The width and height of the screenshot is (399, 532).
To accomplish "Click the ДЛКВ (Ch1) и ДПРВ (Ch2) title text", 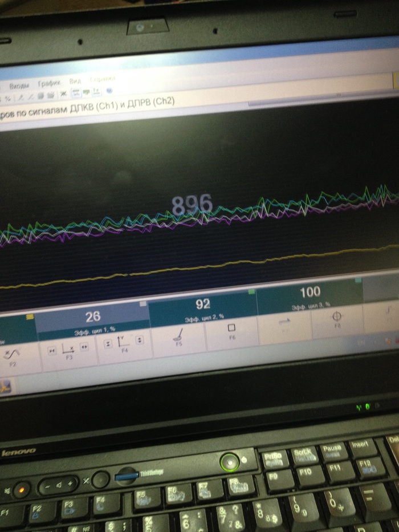I will tap(122, 105).
